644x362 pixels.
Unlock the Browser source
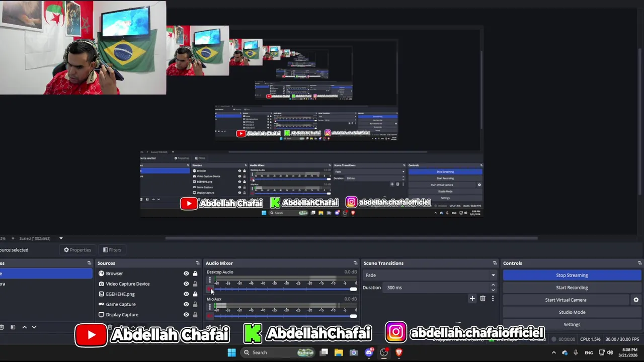195,274
